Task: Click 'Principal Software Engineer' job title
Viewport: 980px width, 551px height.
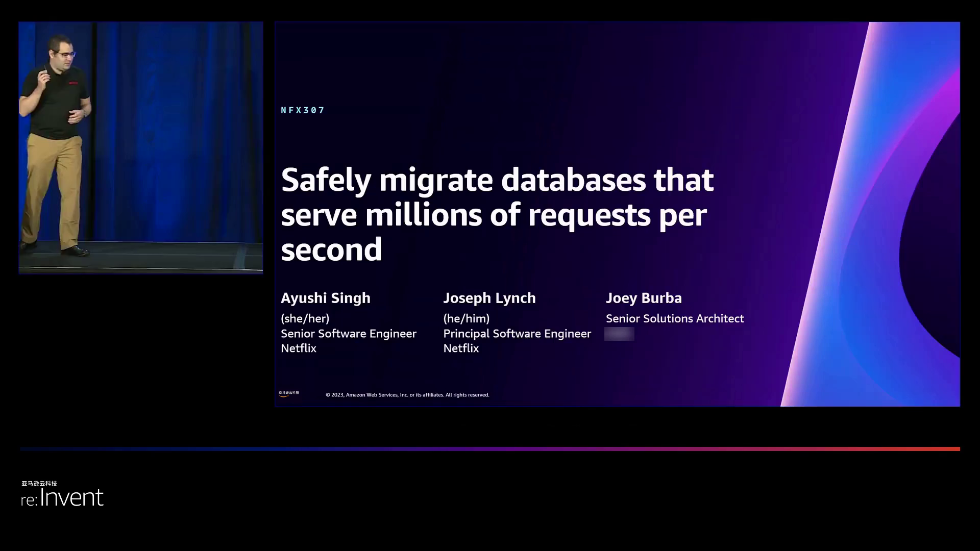Action: pos(517,334)
